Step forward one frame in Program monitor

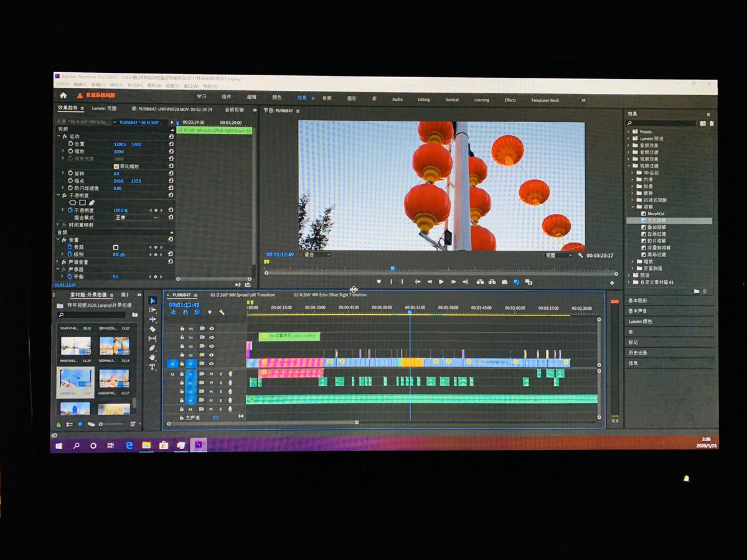coord(454,282)
